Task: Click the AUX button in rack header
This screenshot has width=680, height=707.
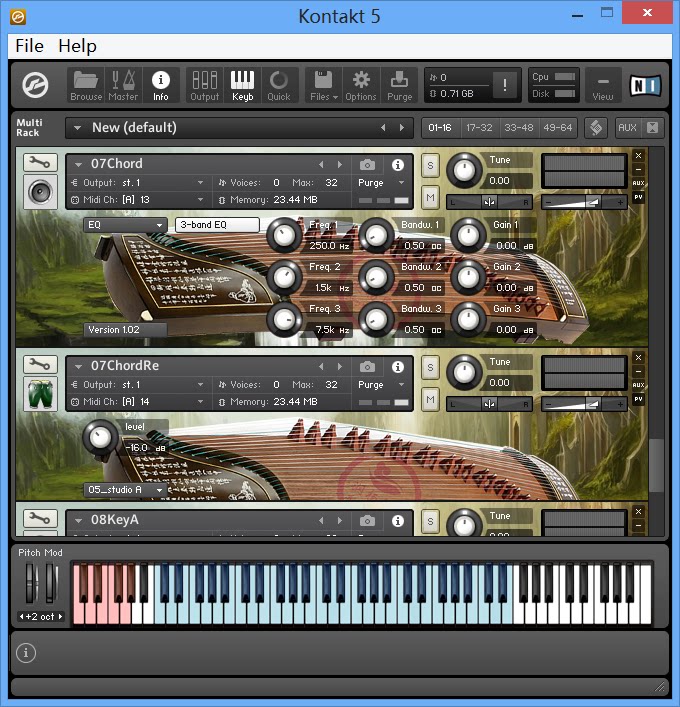Action: (627, 128)
